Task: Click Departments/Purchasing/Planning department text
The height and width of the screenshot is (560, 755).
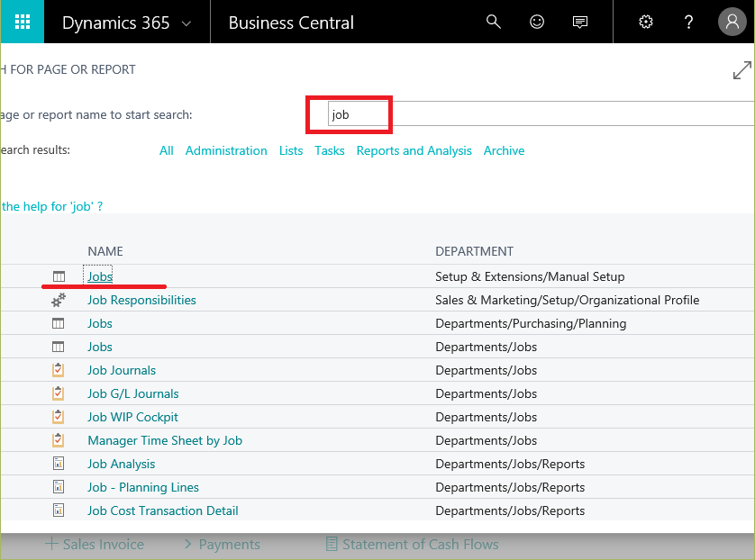Action: 531,323
